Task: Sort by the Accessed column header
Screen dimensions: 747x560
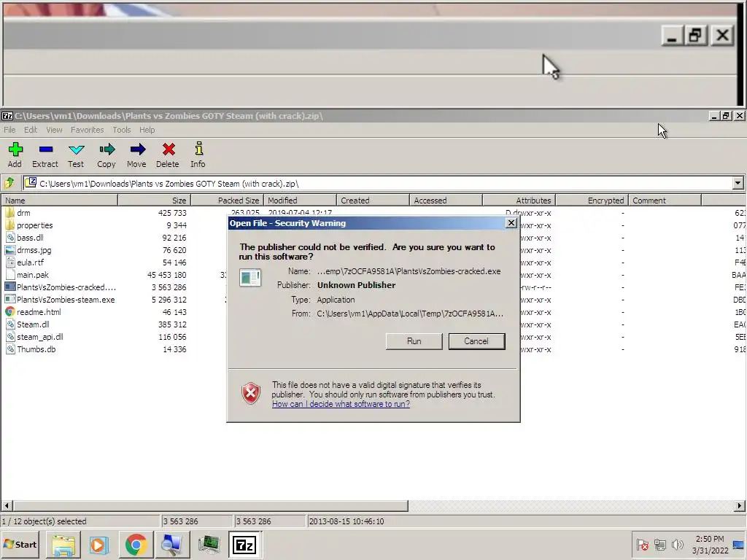Action: 446,200
